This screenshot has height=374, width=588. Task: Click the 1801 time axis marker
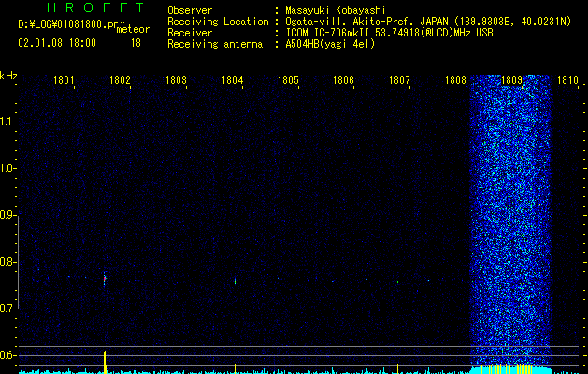[x=64, y=80]
